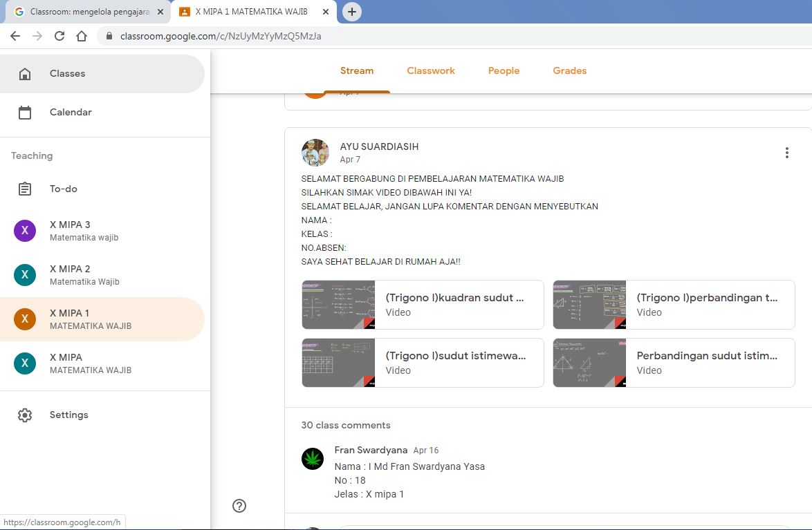Open the To-do list entry
This screenshot has height=530, width=812.
(x=102, y=189)
